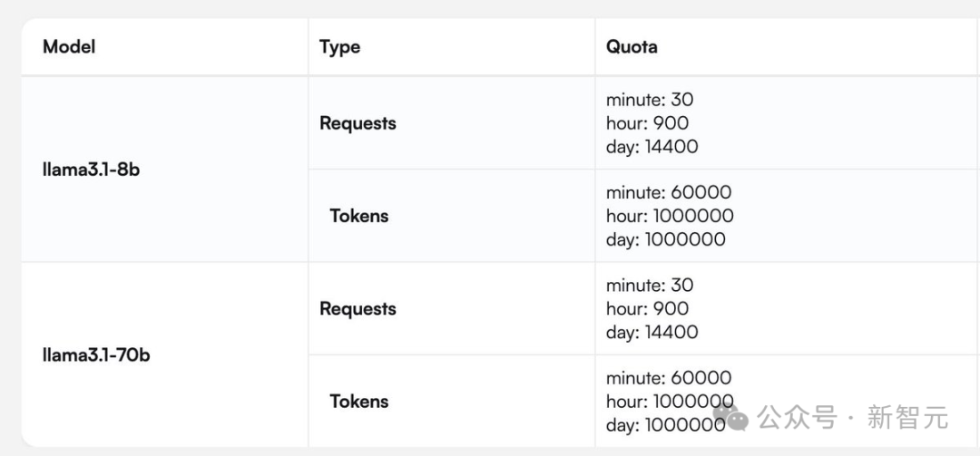Click 'hour: 1000000' in llama3.1-8b Tokens quota
The image size is (980, 456).
[670, 216]
